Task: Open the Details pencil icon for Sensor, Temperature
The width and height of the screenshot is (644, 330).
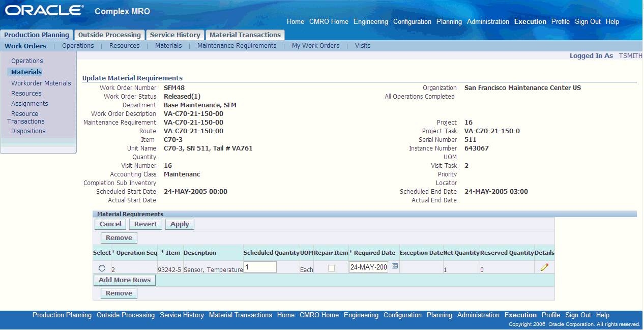Action: pos(544,267)
